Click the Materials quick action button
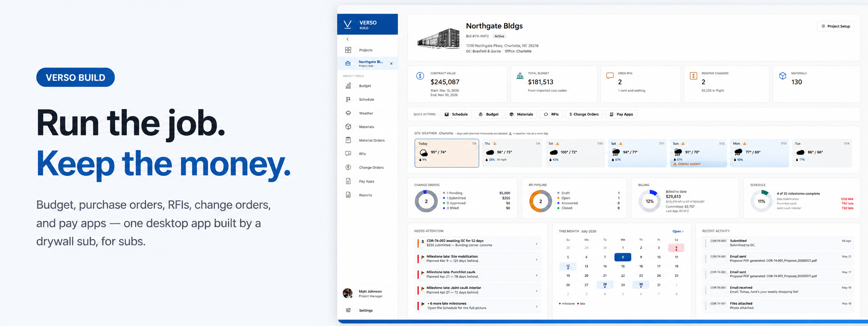This screenshot has height=326, width=868. [x=521, y=114]
